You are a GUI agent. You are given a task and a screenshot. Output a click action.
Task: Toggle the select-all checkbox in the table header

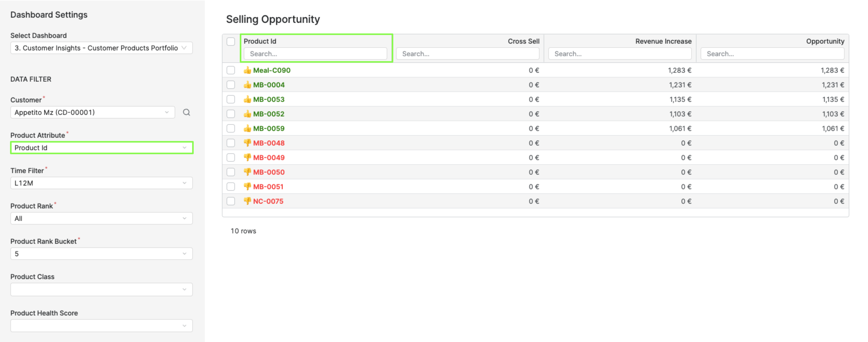(x=231, y=41)
